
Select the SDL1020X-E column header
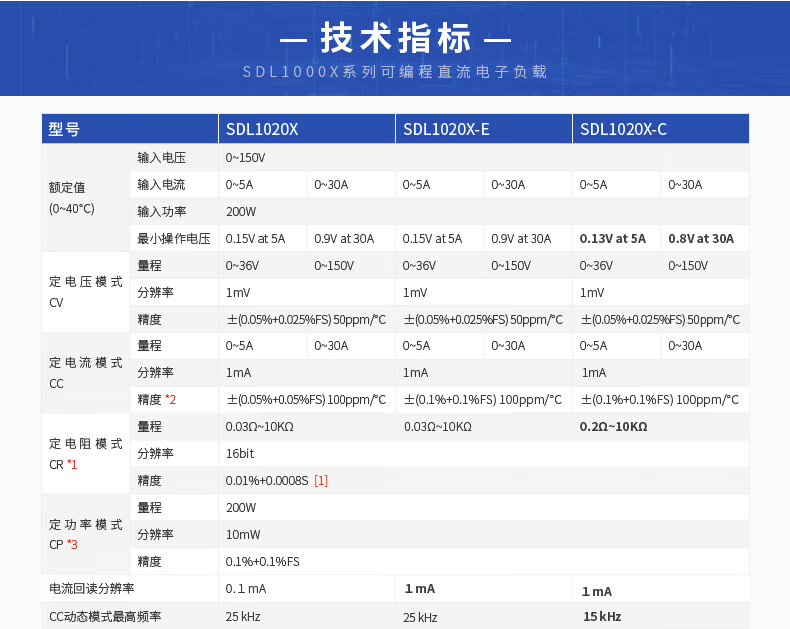[445, 129]
